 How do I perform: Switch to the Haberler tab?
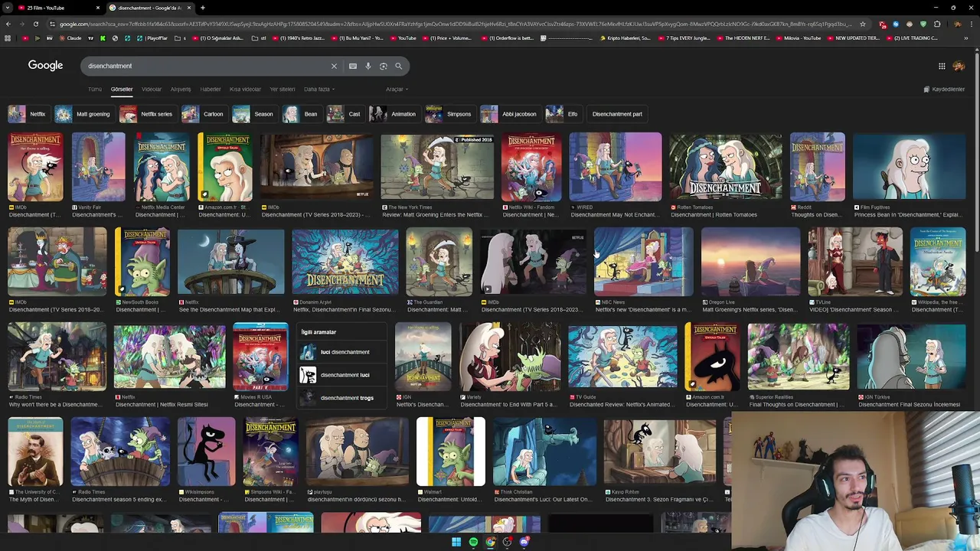point(211,90)
